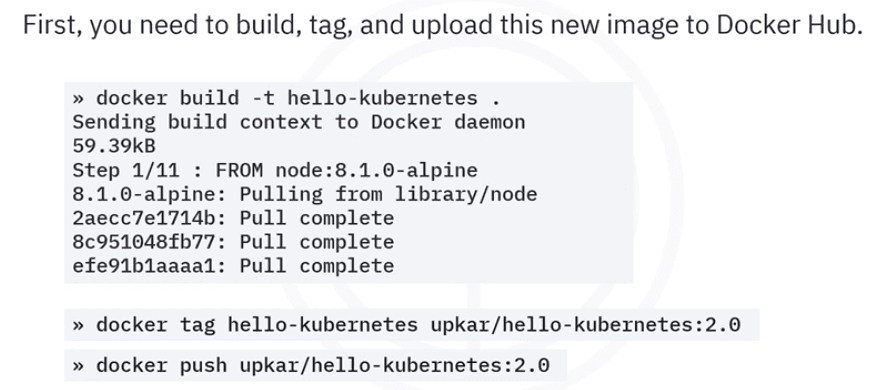Viewport: 884px width, 390px height.
Task: Click layer 2aecc7e1714b Pull complete line
Action: click(233, 218)
